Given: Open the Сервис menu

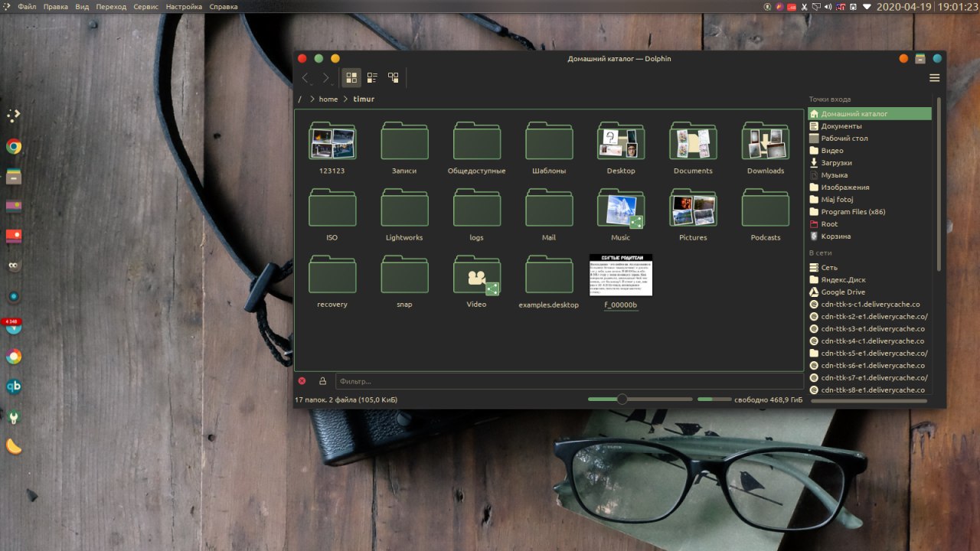Looking at the screenshot, I should pyautogui.click(x=145, y=7).
